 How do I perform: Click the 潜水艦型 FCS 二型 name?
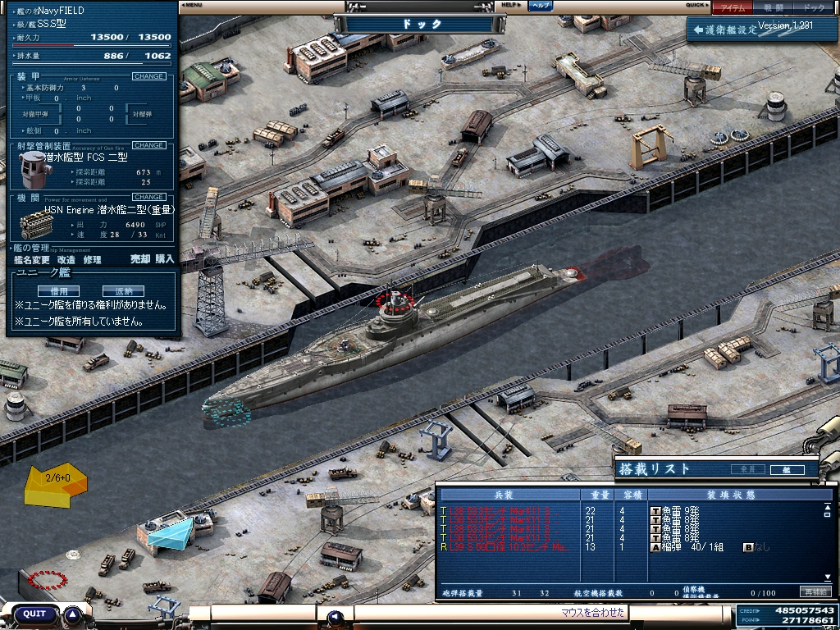point(85,158)
